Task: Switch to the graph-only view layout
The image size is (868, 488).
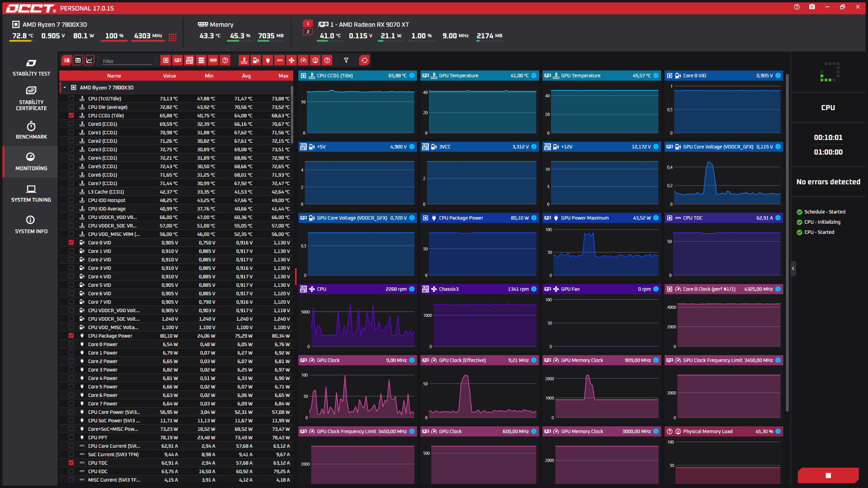Action: click(89, 61)
